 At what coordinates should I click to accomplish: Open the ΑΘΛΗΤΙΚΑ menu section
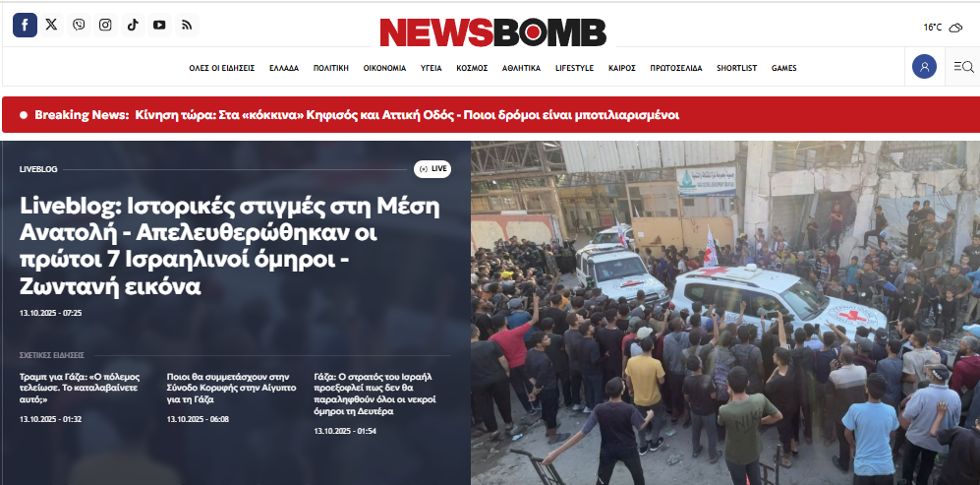[521, 68]
